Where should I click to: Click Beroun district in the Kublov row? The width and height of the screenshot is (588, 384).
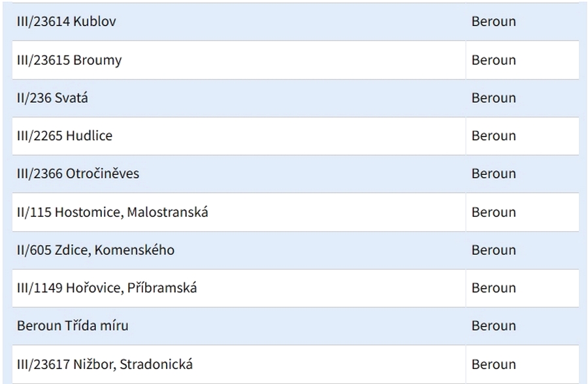click(x=494, y=22)
